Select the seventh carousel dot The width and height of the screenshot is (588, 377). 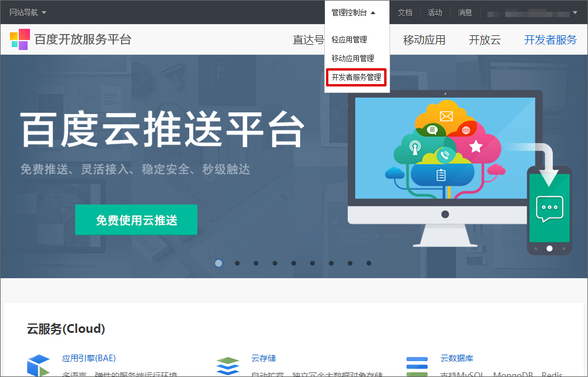point(331,263)
